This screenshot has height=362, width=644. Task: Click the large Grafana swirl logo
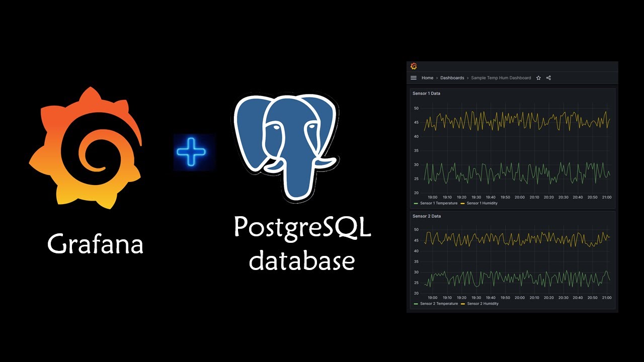coord(86,147)
